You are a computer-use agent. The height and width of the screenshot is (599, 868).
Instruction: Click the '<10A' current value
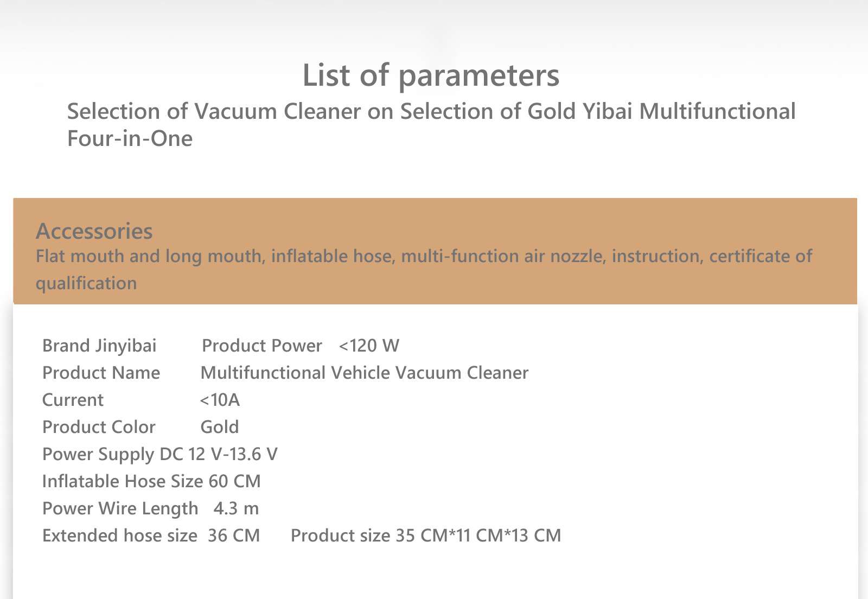pos(220,400)
